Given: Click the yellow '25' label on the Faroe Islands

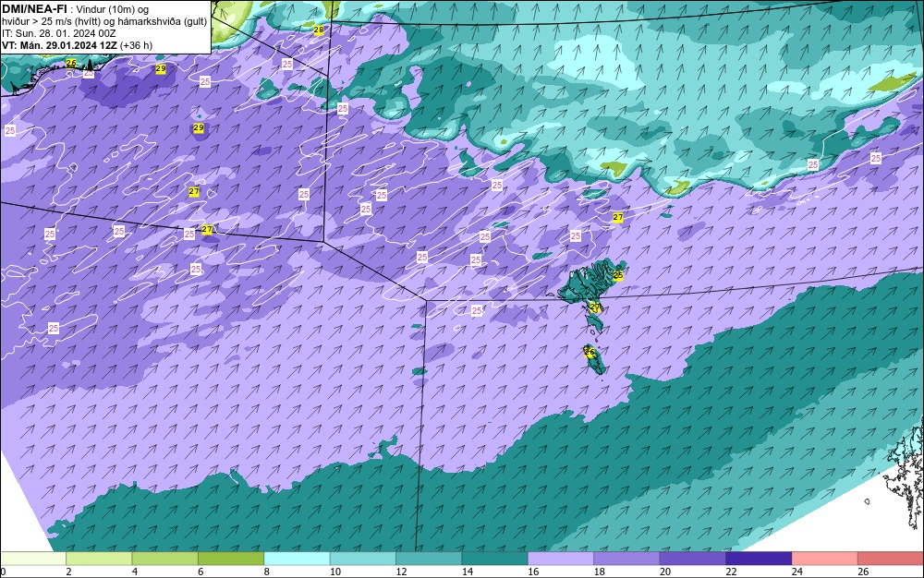Looking at the screenshot, I should point(618,275).
